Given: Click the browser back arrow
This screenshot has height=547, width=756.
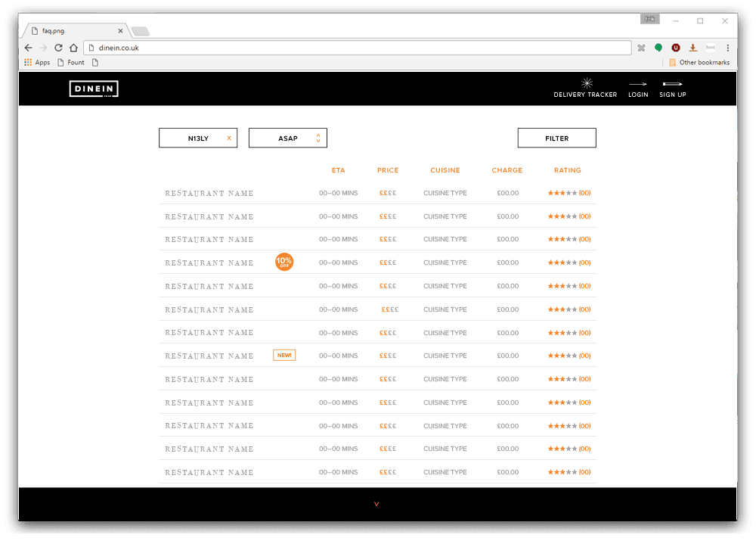Looking at the screenshot, I should (29, 48).
